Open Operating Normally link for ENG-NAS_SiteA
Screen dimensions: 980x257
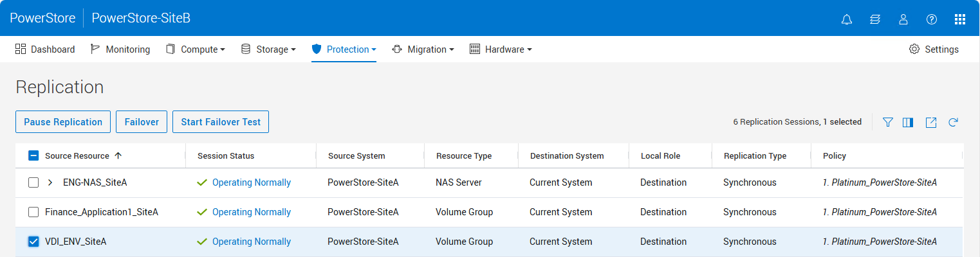pyautogui.click(x=252, y=182)
